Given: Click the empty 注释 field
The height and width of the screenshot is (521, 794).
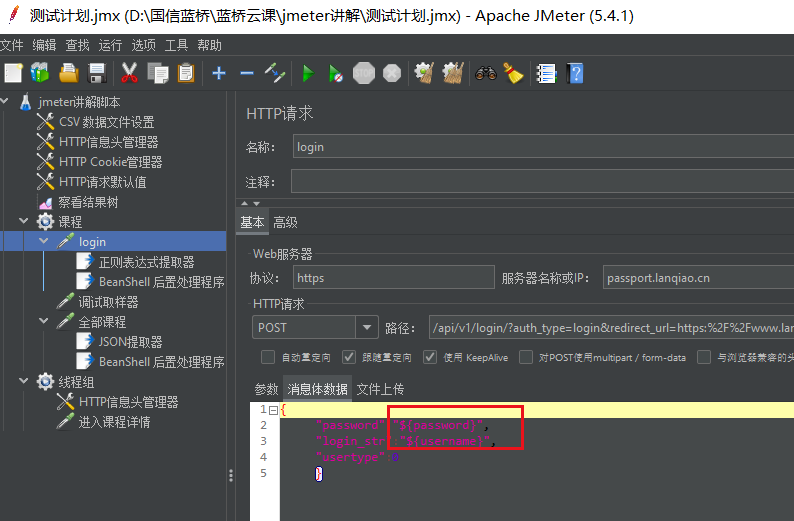Looking at the screenshot, I should coord(542,181).
